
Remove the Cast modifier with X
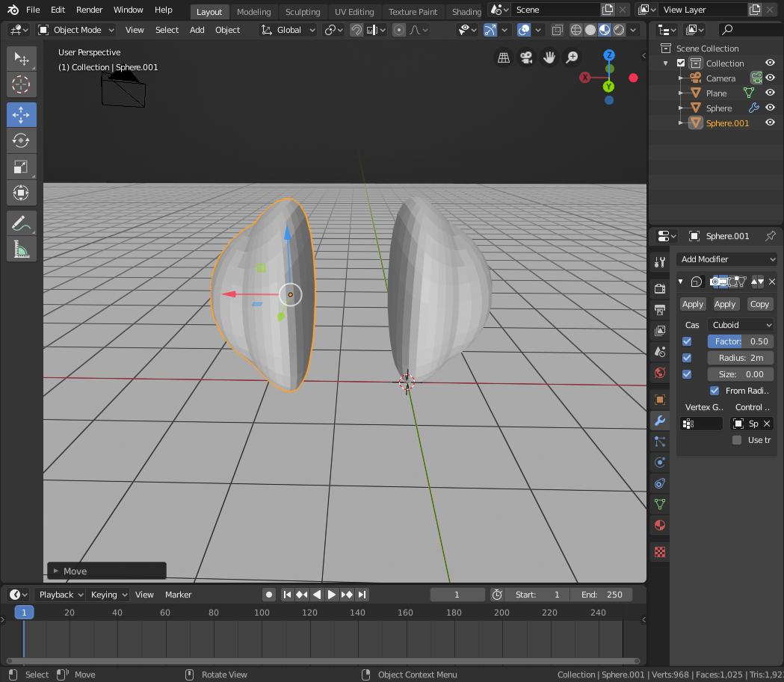click(x=772, y=282)
